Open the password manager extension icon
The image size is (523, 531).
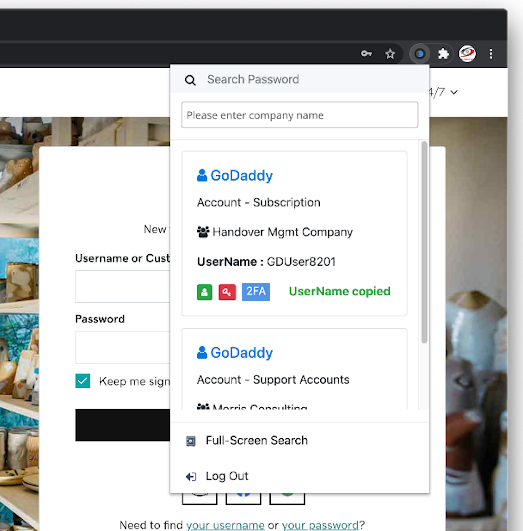coord(420,54)
